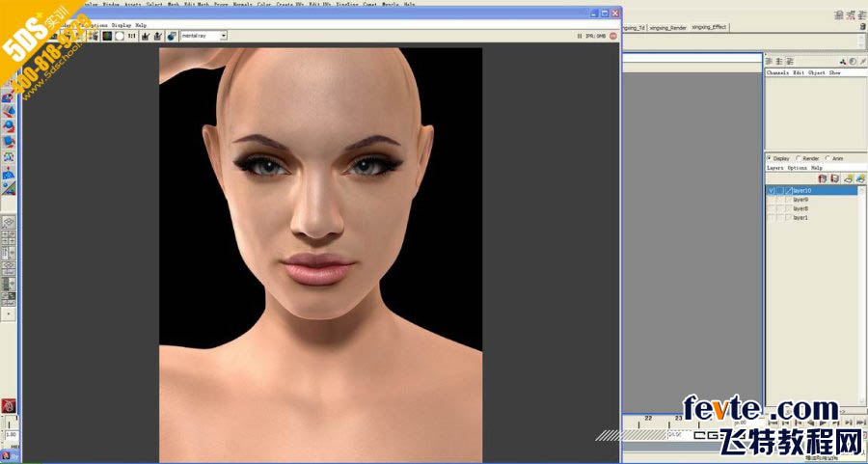Viewport: 868px width, 464px height.
Task: Click the second icon above the Channels menu
Action: tap(779, 61)
